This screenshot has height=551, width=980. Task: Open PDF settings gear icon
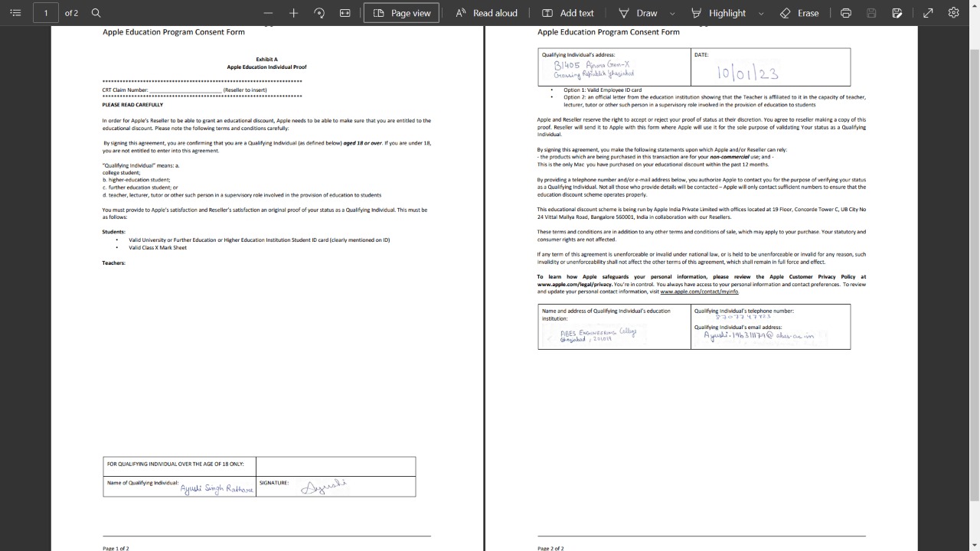pos(954,13)
